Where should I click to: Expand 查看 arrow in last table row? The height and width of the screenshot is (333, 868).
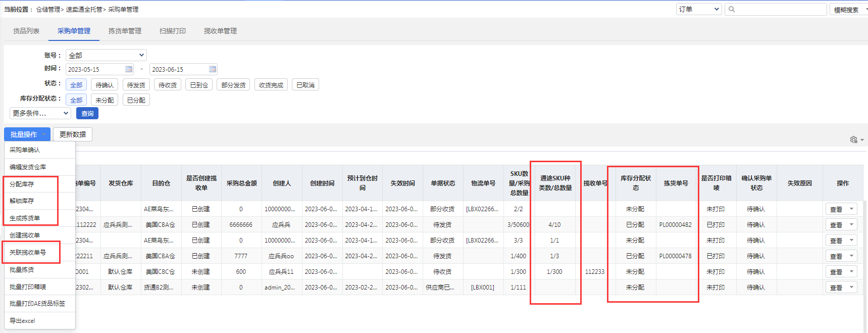[851, 287]
